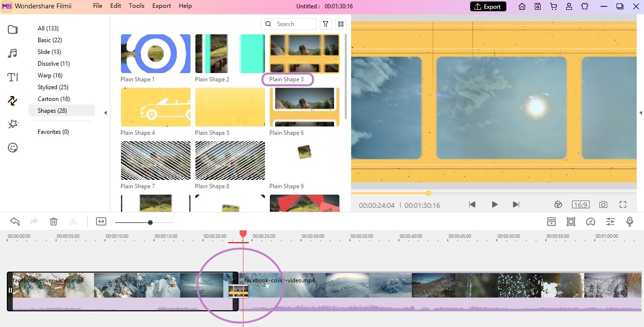Take a snapshot with camera icon
This screenshot has width=644, height=327.
[x=603, y=204]
